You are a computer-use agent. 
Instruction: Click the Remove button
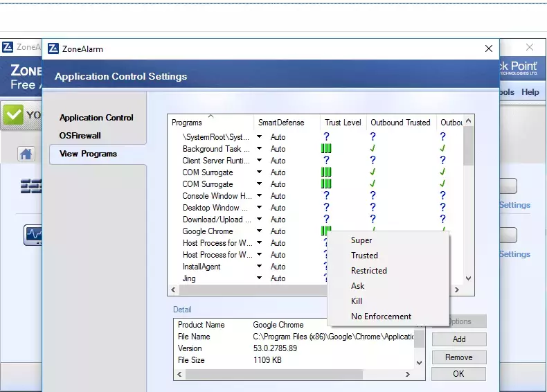coord(459,357)
